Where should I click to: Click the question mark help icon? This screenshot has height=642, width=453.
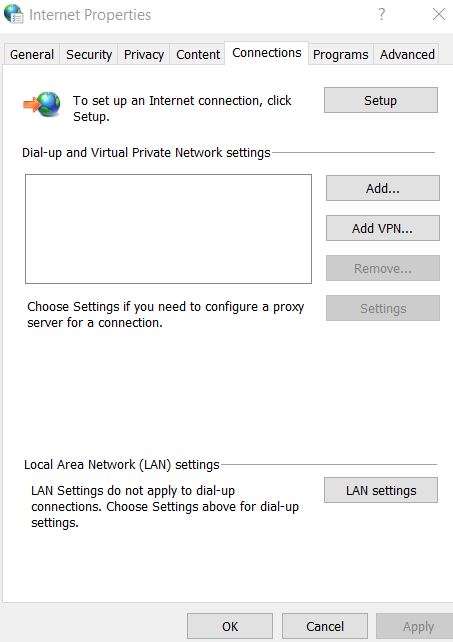(382, 14)
